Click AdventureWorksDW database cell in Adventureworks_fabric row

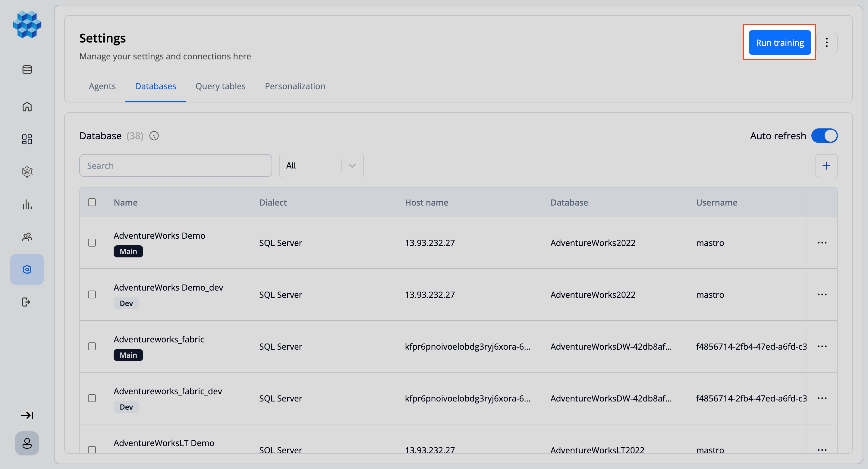point(611,347)
